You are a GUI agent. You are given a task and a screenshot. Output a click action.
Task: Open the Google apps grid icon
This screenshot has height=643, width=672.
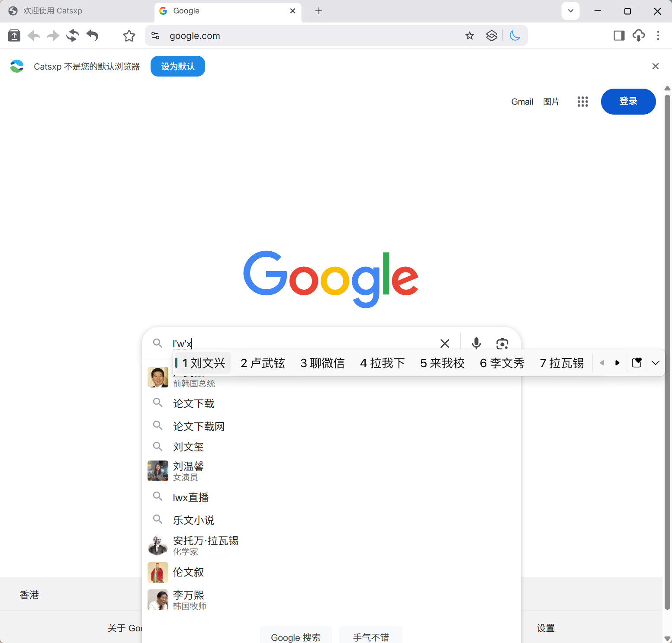(x=583, y=102)
